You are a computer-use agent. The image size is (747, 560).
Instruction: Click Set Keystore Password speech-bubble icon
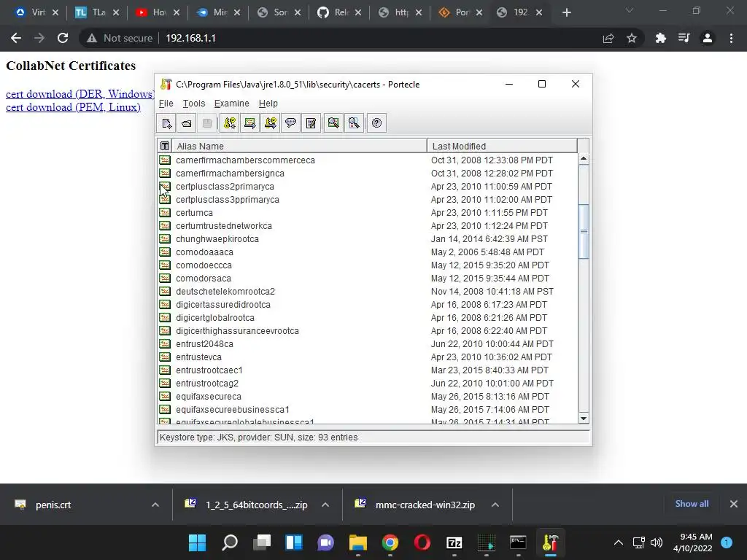pos(290,123)
